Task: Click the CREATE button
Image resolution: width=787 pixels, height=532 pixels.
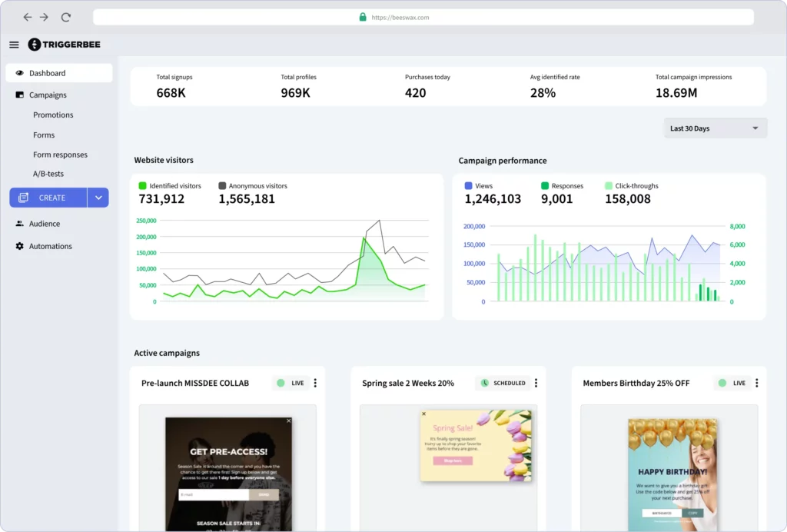Action: click(x=48, y=198)
